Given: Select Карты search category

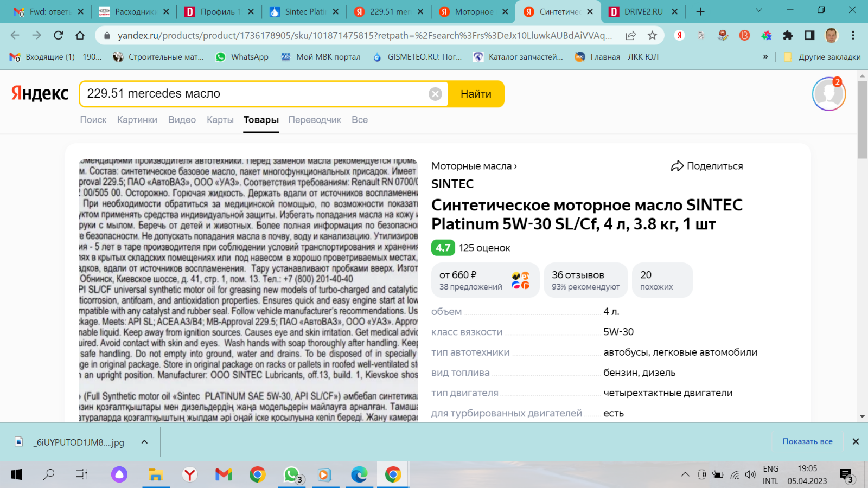Looking at the screenshot, I should click(220, 120).
